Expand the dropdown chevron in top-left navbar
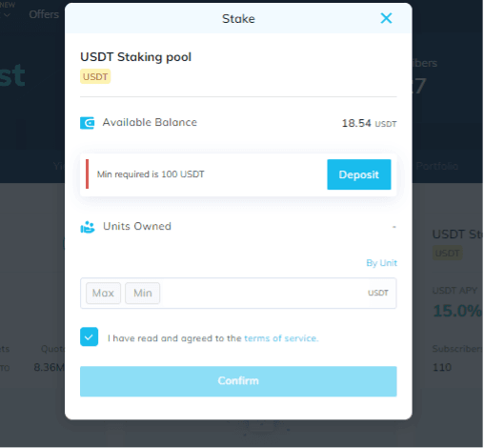This screenshot has width=484, height=448. click(7, 15)
